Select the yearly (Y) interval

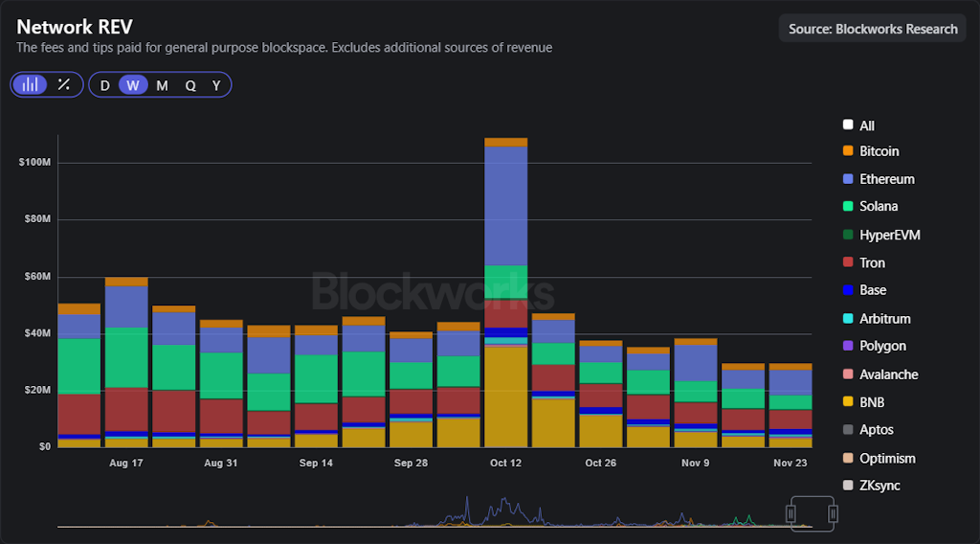click(216, 85)
